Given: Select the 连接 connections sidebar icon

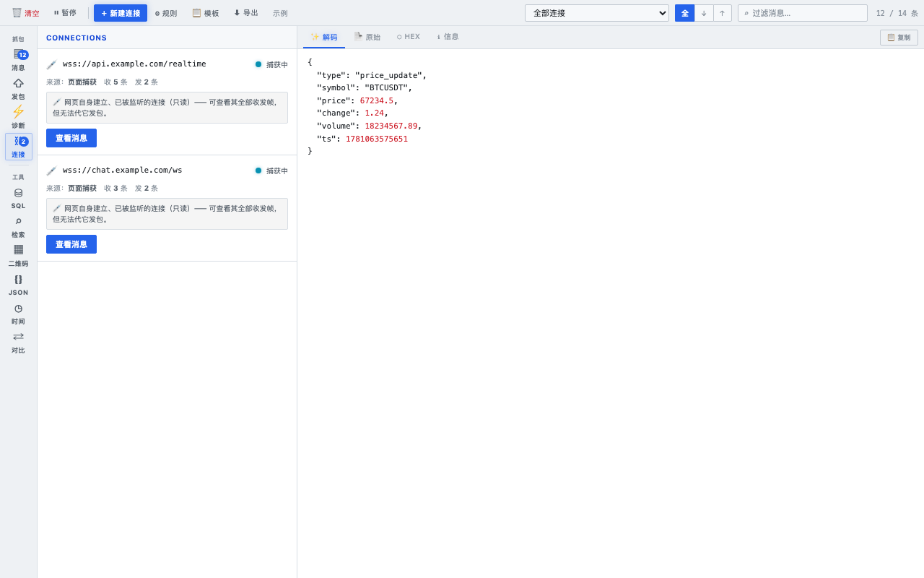Looking at the screenshot, I should 18,147.
